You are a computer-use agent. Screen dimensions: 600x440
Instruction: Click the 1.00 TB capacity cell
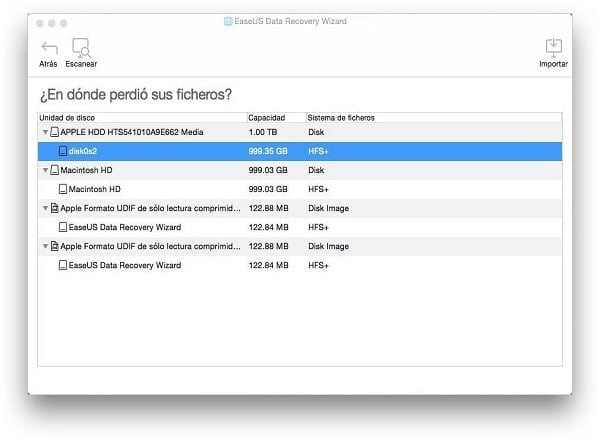tap(263, 132)
